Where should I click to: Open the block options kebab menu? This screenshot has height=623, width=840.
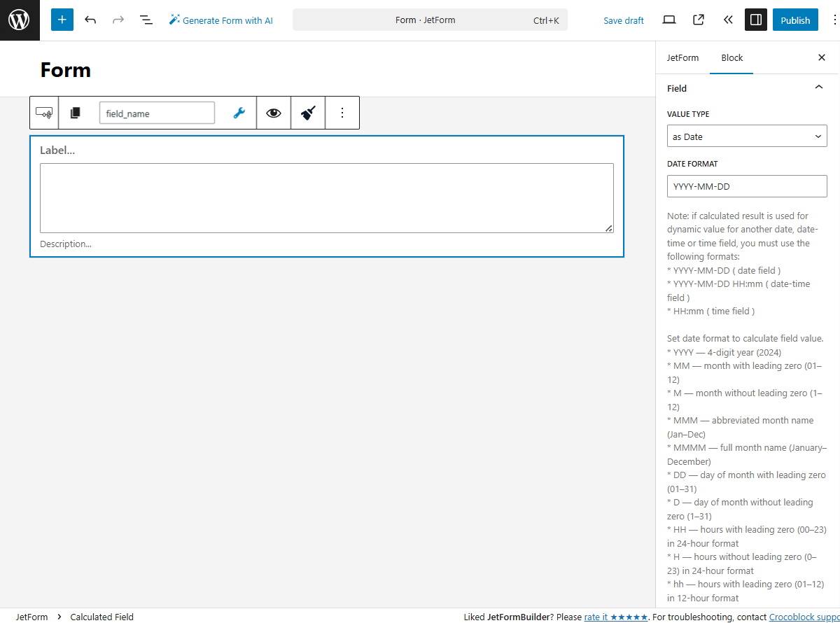[342, 113]
